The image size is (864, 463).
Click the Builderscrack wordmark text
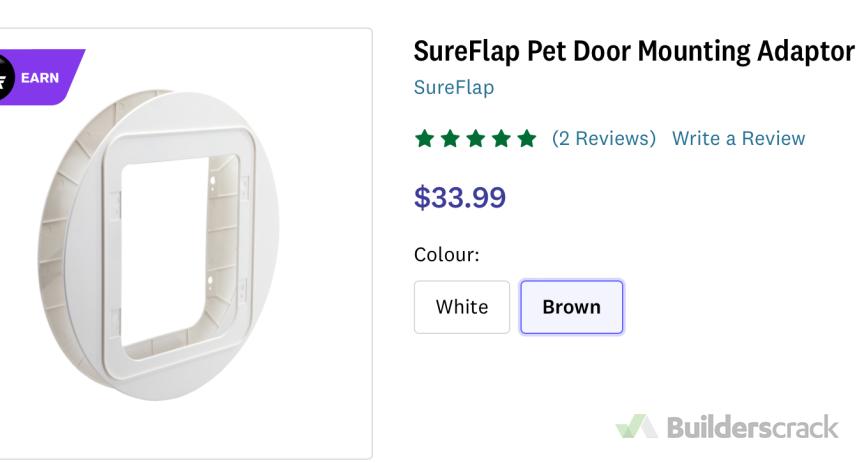[x=752, y=428]
